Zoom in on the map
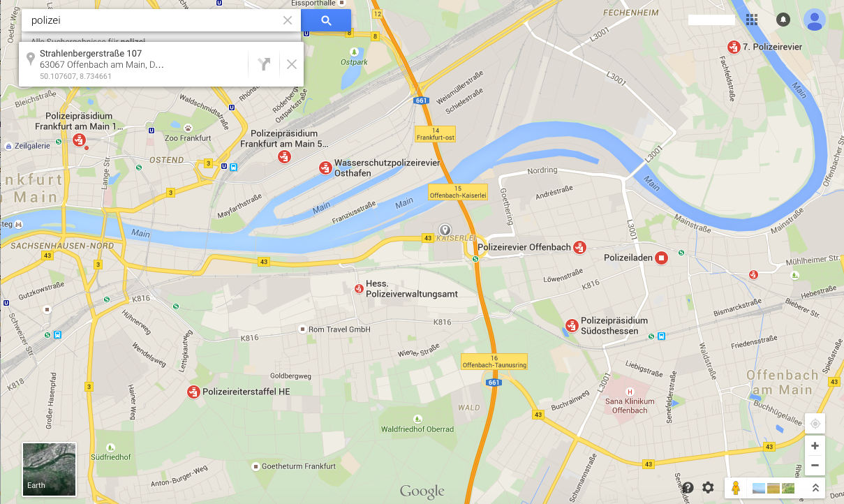844x504 pixels. coord(815,445)
